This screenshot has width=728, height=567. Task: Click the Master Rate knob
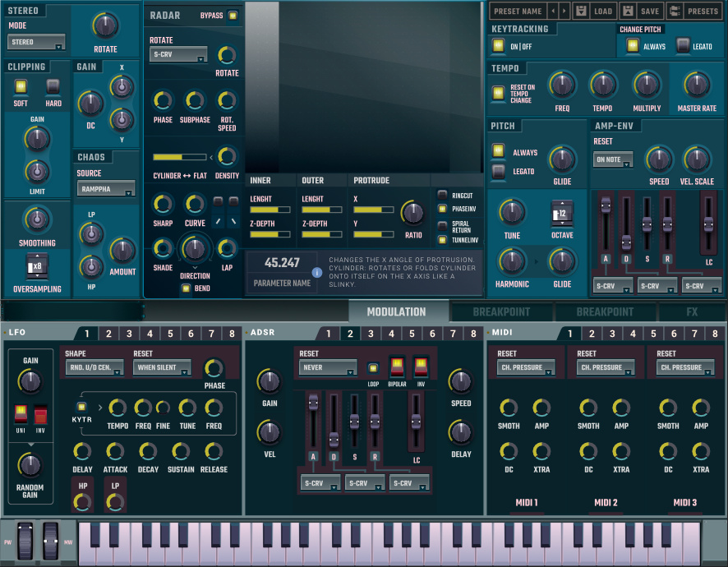tap(697, 85)
